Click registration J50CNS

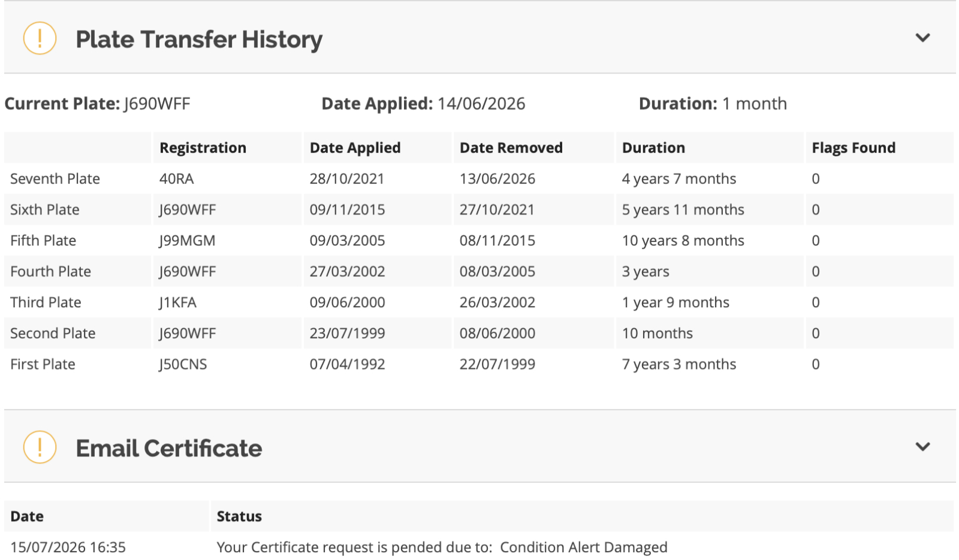tap(183, 364)
